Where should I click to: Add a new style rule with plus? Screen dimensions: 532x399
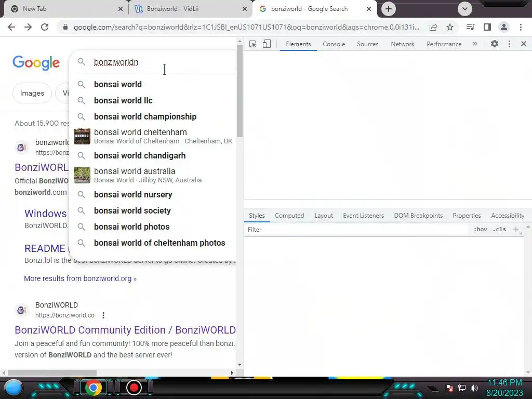pos(515,229)
